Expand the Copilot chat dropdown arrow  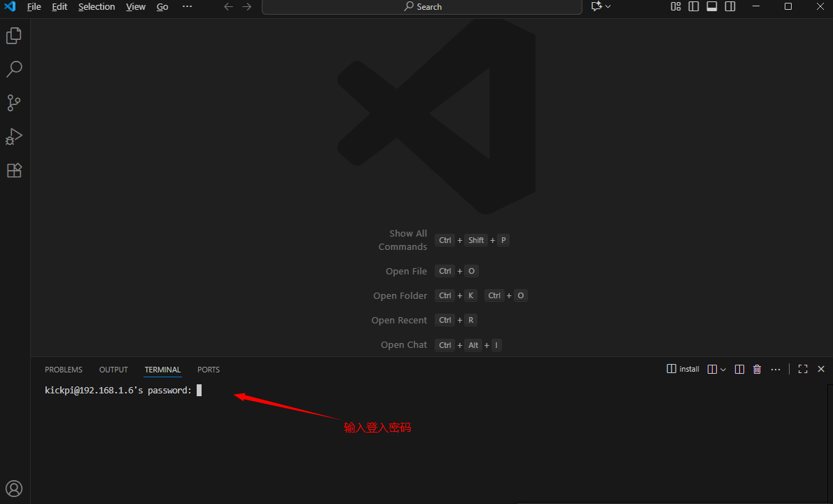tap(608, 6)
